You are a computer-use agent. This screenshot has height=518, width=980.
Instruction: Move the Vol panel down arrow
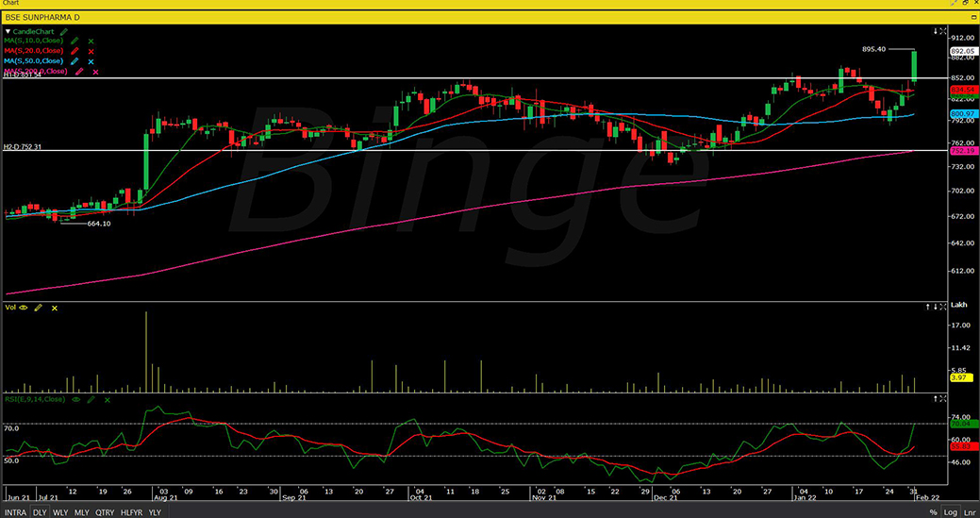point(936,307)
